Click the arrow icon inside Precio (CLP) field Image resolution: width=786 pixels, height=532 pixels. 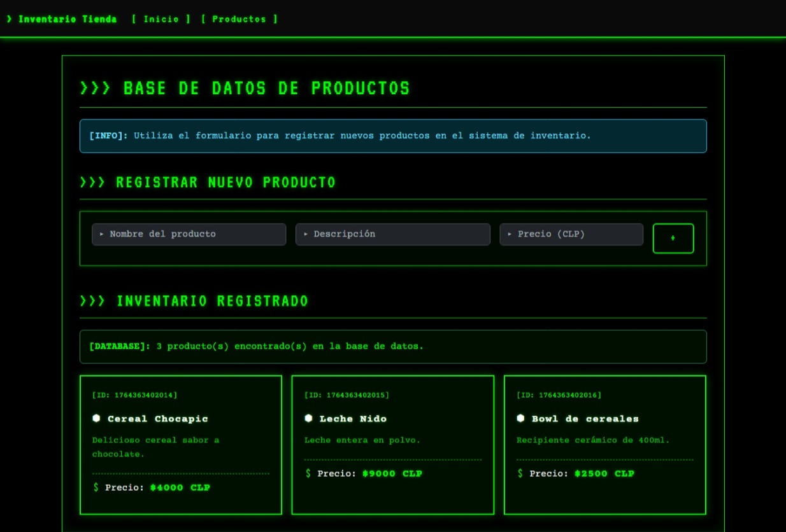[x=510, y=234]
